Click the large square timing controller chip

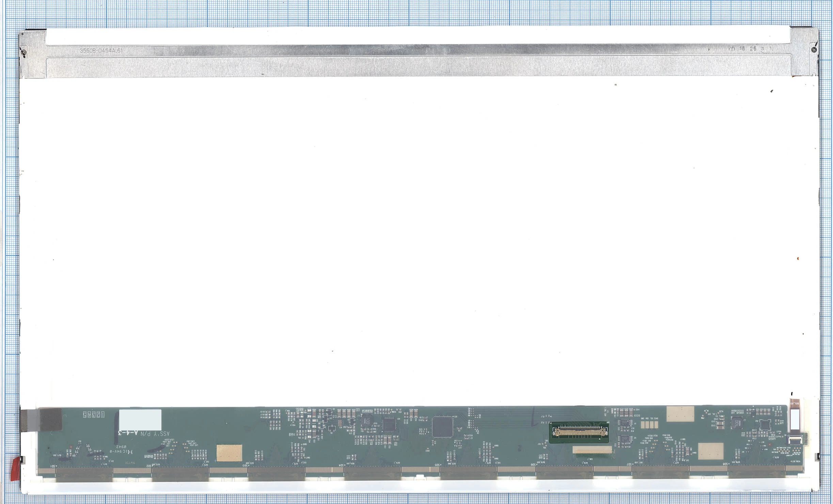(442, 427)
